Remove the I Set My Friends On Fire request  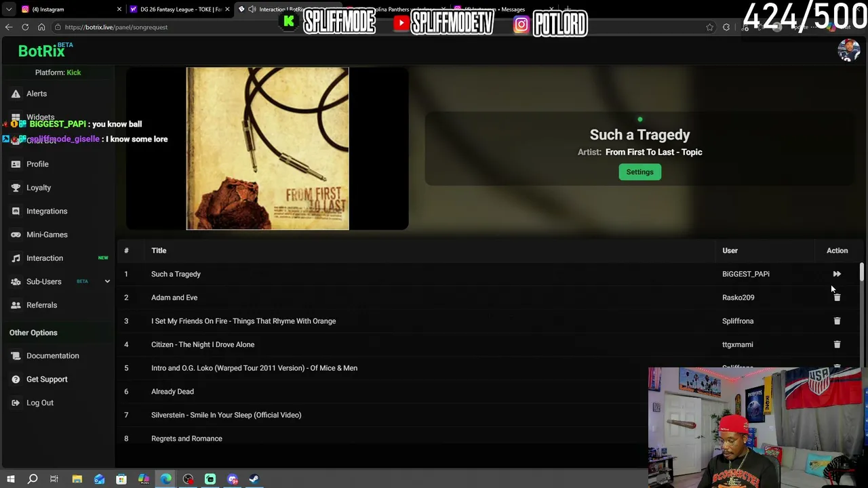[837, 321]
